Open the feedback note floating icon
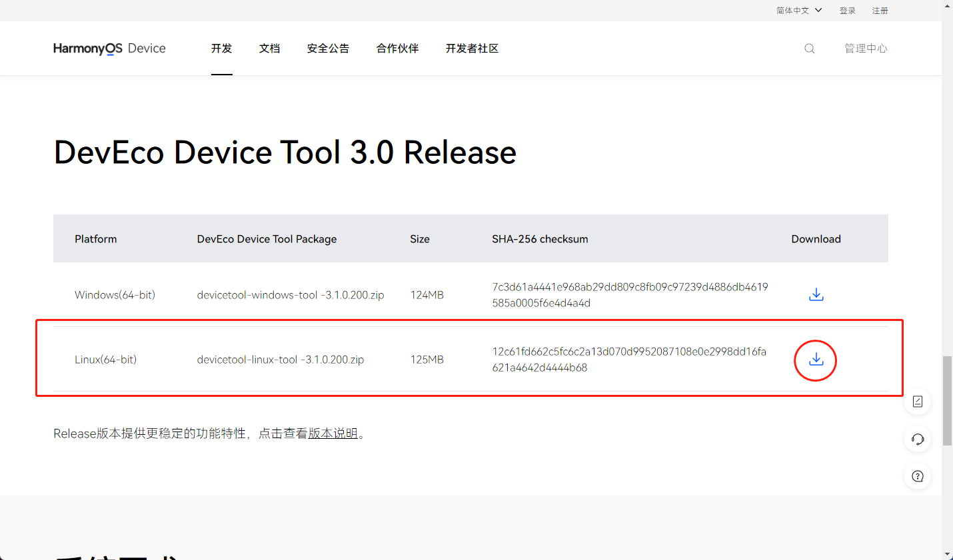This screenshot has height=560, width=953. (918, 402)
